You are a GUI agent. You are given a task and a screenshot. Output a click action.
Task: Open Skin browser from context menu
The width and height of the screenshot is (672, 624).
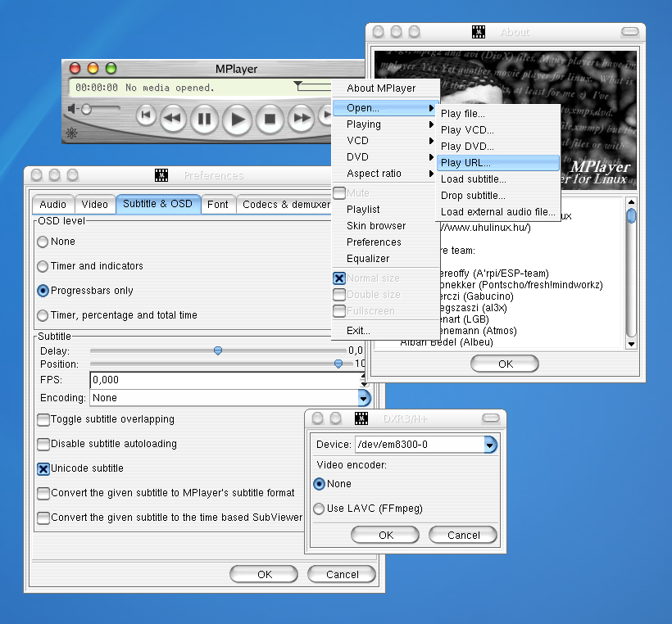coord(385,226)
